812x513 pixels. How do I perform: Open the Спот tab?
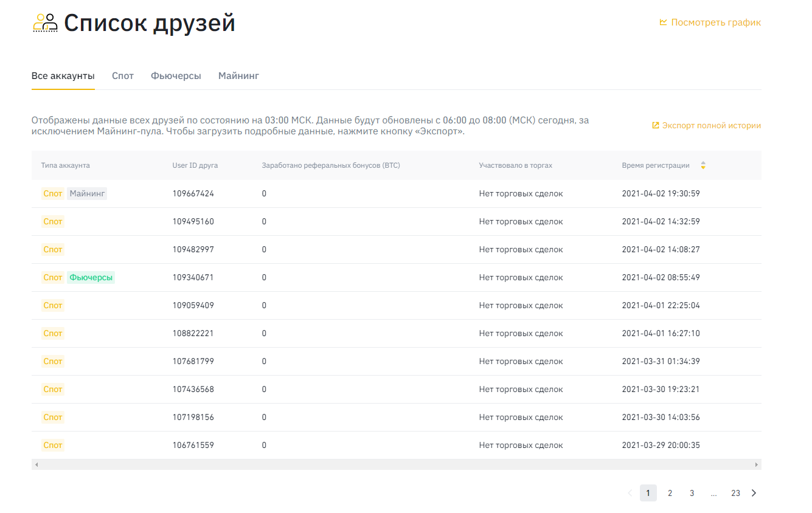(123, 76)
